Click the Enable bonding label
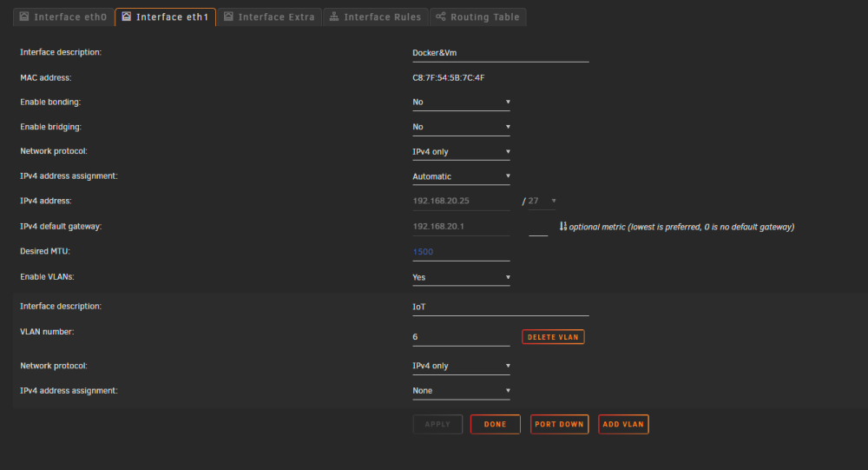The height and width of the screenshot is (470, 868). (x=50, y=103)
